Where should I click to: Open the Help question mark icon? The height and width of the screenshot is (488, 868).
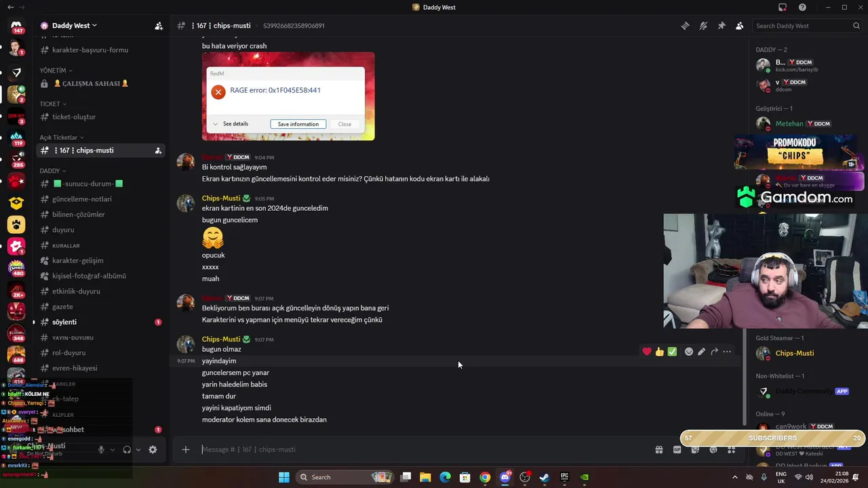click(803, 7)
